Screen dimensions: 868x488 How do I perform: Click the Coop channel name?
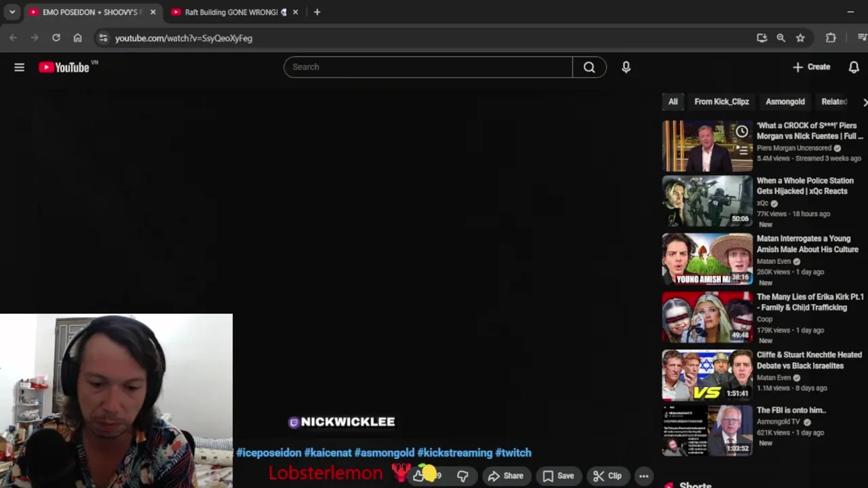coord(765,319)
